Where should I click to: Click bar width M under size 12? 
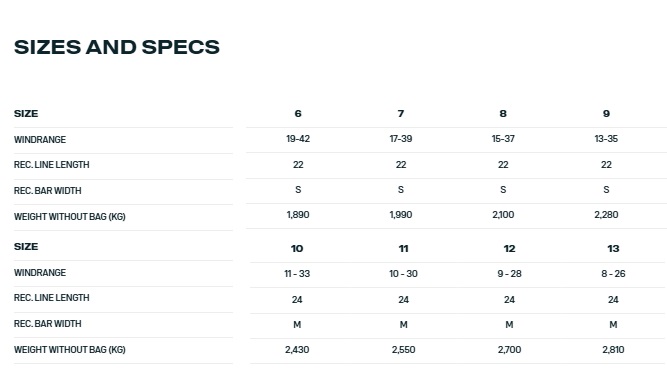tap(509, 325)
